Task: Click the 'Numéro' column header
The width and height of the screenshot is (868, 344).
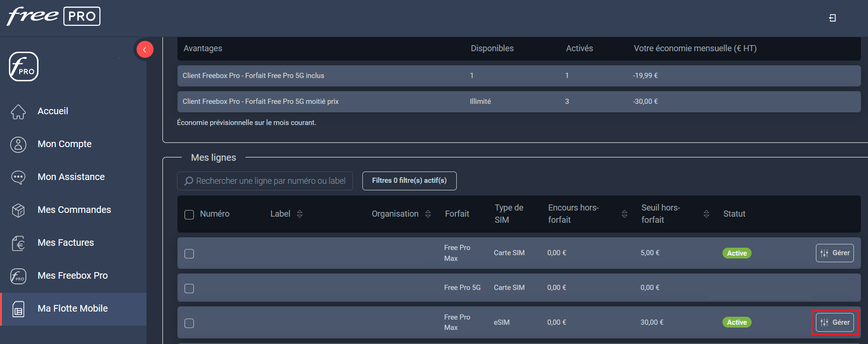Action: point(215,214)
